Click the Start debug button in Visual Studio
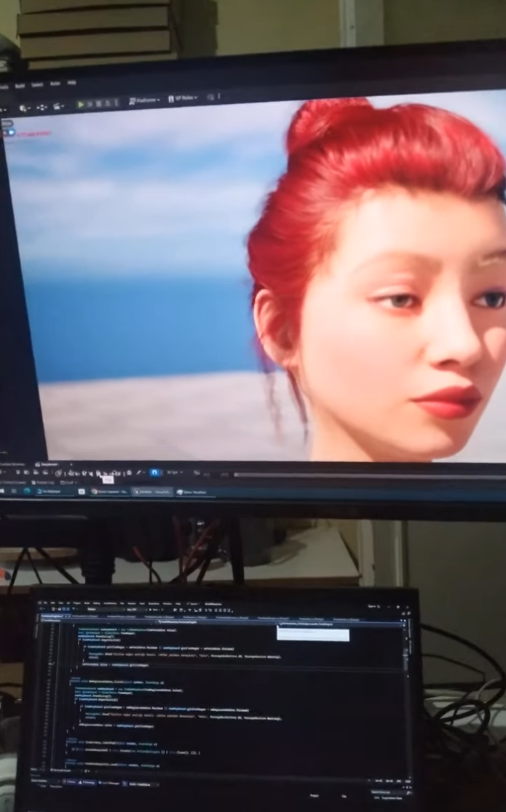506x812 pixels. [154, 610]
